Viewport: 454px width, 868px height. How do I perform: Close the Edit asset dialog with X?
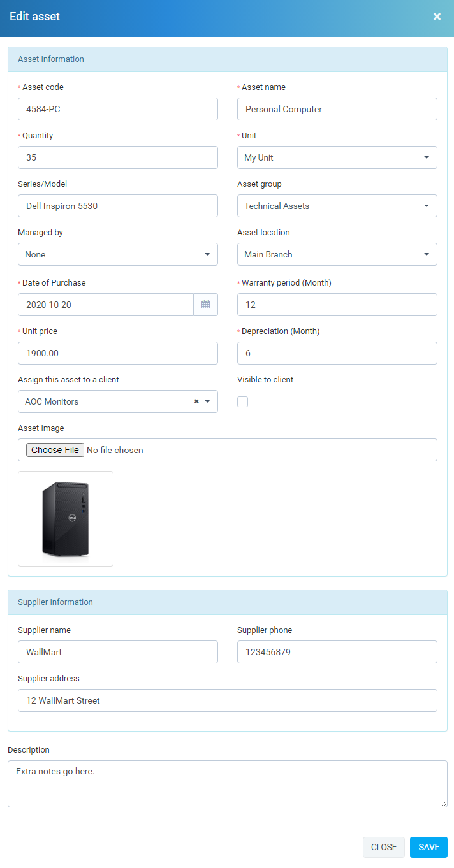(437, 17)
